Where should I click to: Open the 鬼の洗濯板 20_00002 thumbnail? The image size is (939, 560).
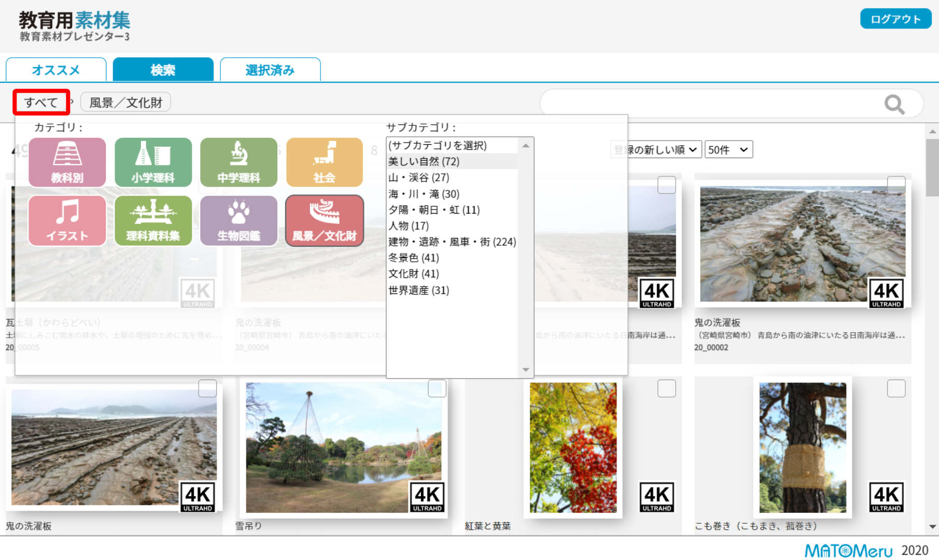803,244
